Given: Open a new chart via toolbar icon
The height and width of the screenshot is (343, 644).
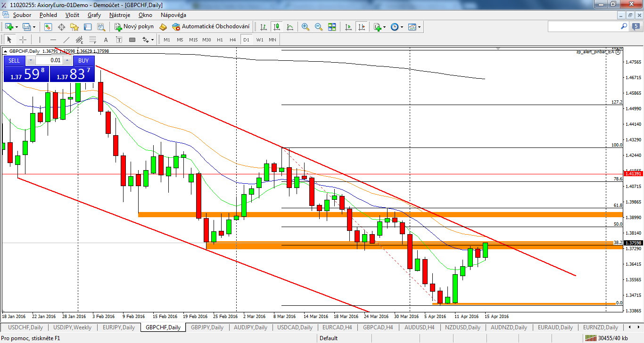Looking at the screenshot, I should coord(9,27).
